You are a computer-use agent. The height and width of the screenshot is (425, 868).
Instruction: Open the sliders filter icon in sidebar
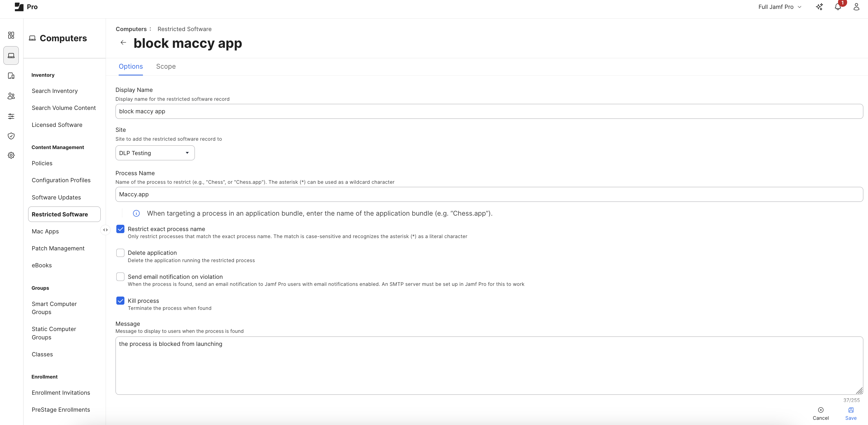click(x=11, y=116)
